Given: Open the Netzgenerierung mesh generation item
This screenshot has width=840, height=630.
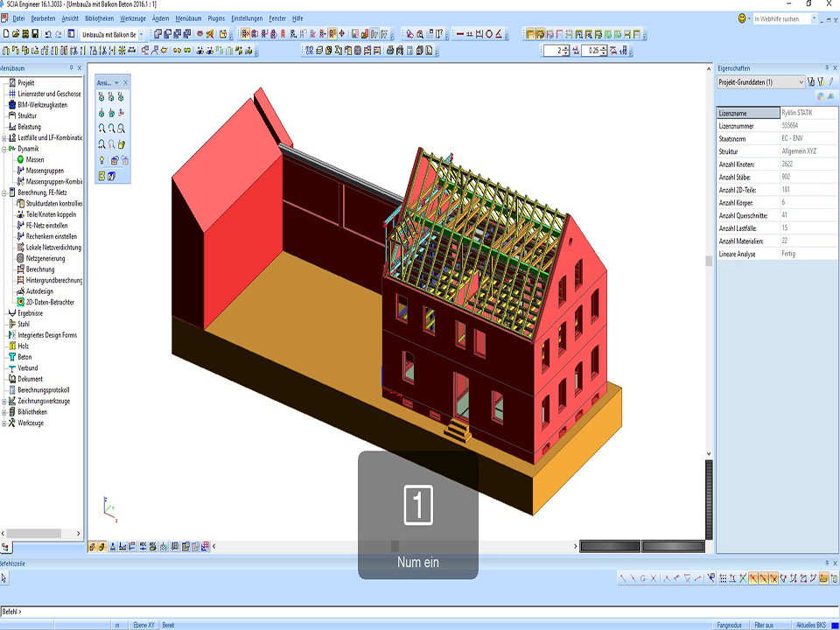Looking at the screenshot, I should pyautogui.click(x=46, y=259).
